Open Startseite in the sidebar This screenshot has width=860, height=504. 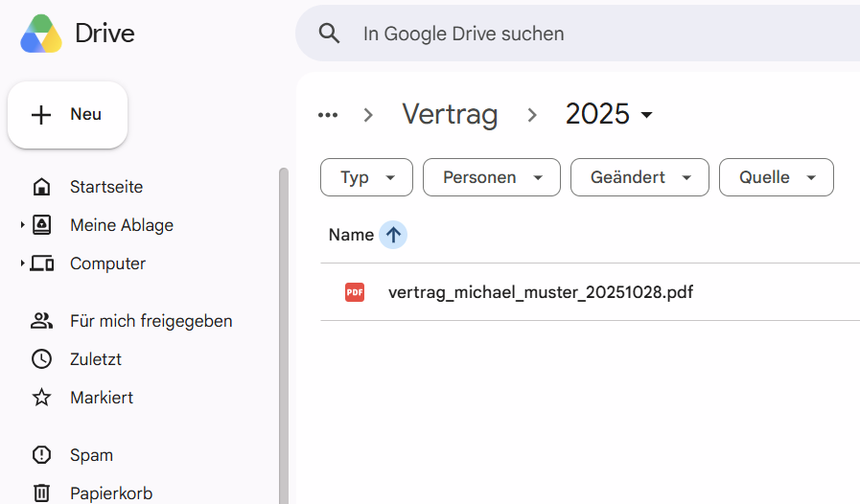pos(105,187)
